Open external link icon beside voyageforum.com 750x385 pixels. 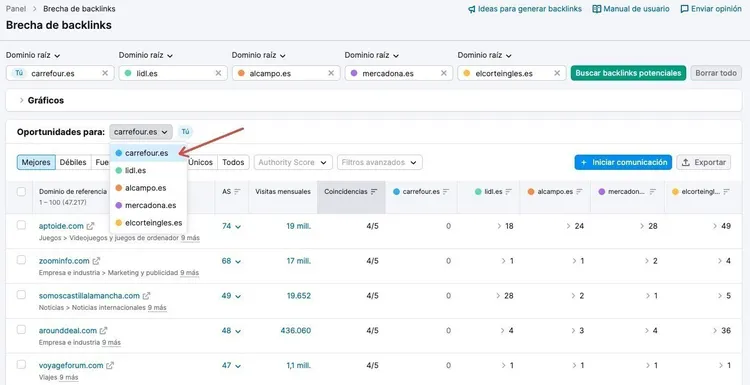(x=110, y=365)
